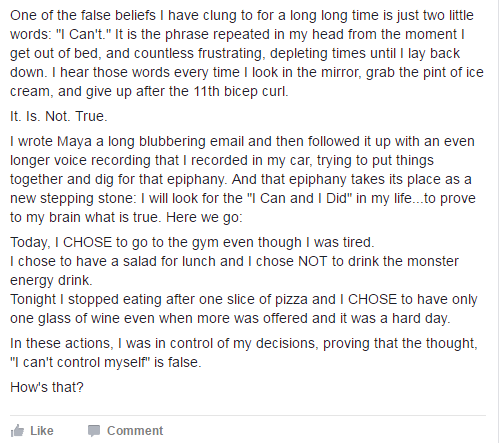Click the first capitalized word CHOSE

87,242
